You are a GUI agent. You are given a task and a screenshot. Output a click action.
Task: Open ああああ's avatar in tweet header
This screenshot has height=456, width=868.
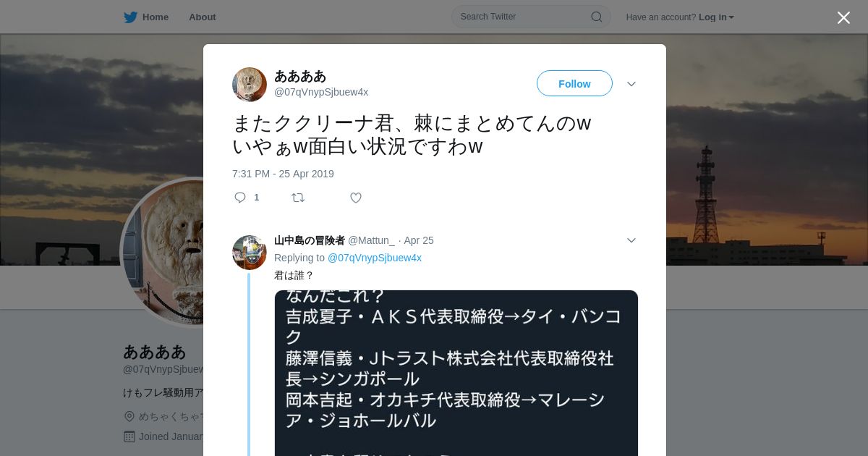[250, 85]
